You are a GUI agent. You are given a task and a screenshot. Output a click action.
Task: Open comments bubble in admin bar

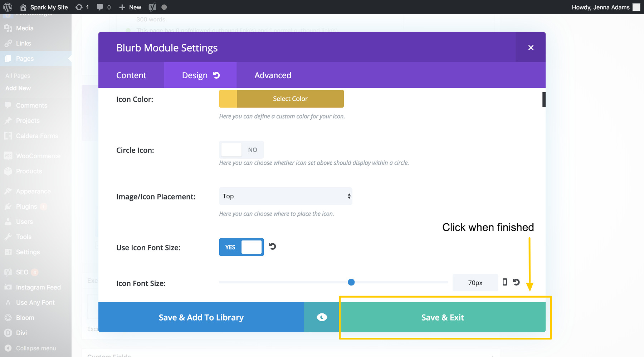pos(104,7)
